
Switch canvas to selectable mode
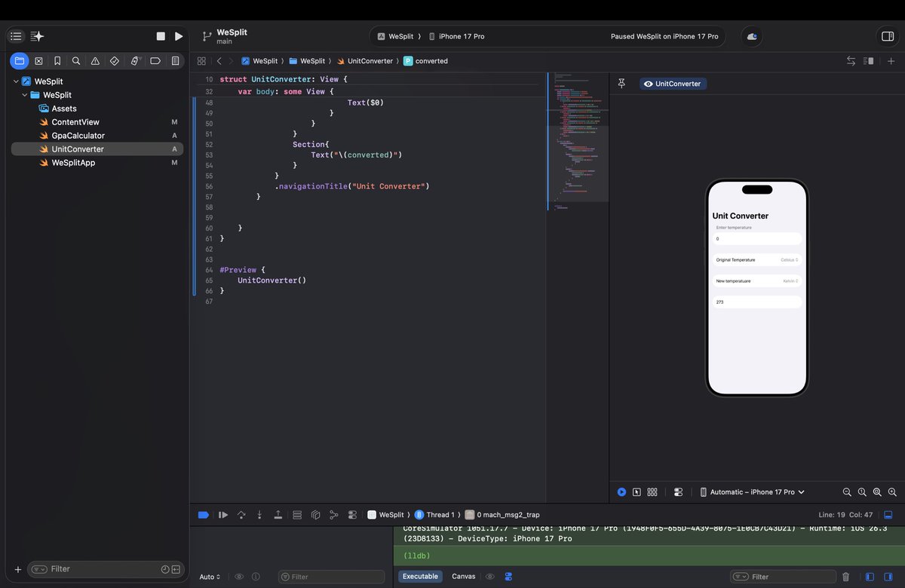tap(637, 492)
